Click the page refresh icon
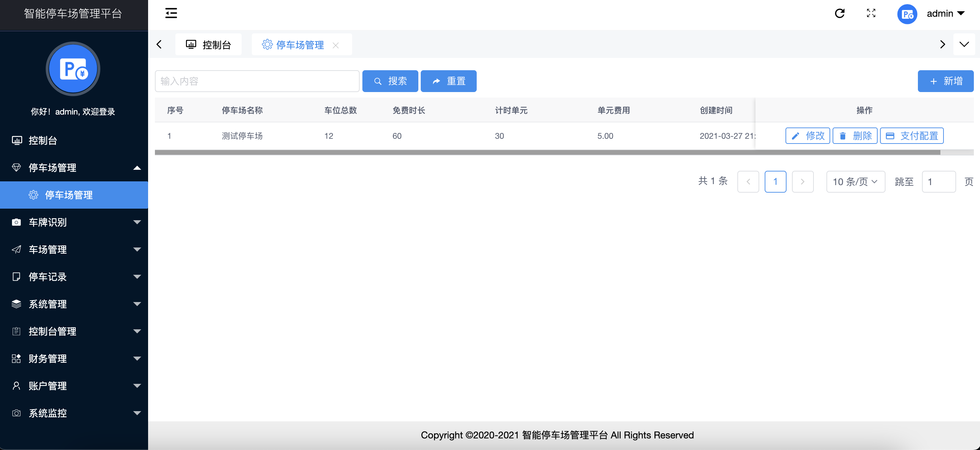This screenshot has height=450, width=980. click(840, 13)
